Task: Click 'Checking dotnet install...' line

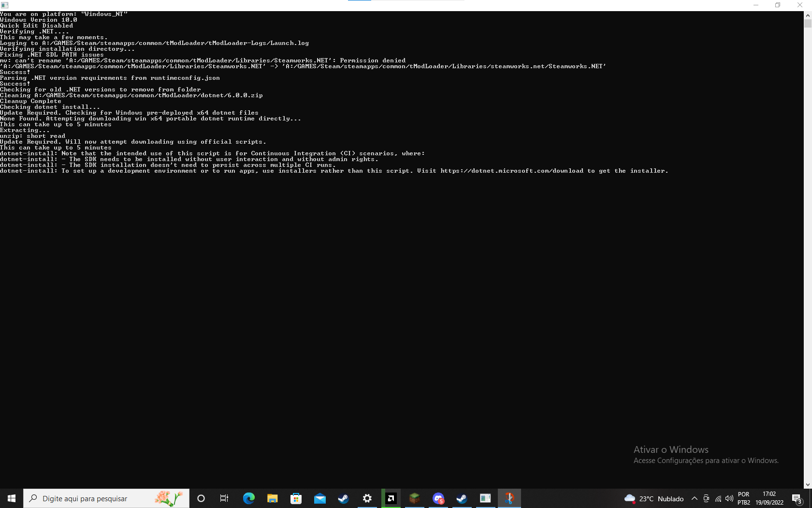Action: tap(50, 107)
